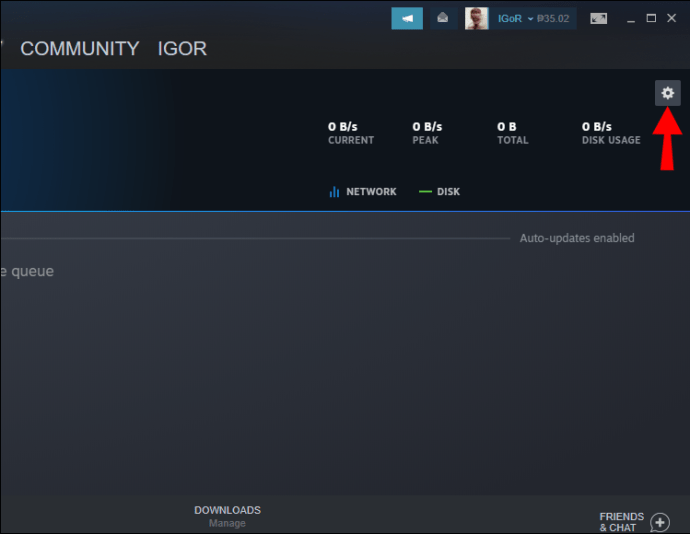This screenshot has height=534, width=690.
Task: Click the IGoR profile avatar
Action: [x=477, y=18]
